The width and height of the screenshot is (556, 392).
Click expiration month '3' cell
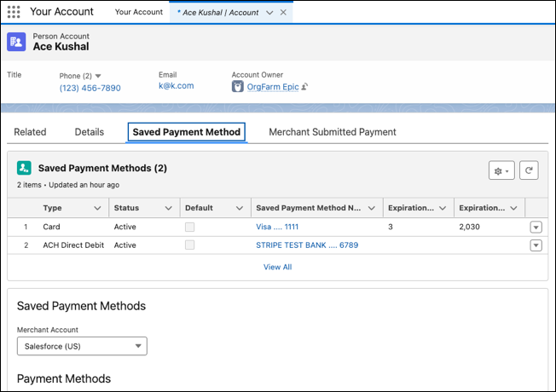[x=391, y=227]
